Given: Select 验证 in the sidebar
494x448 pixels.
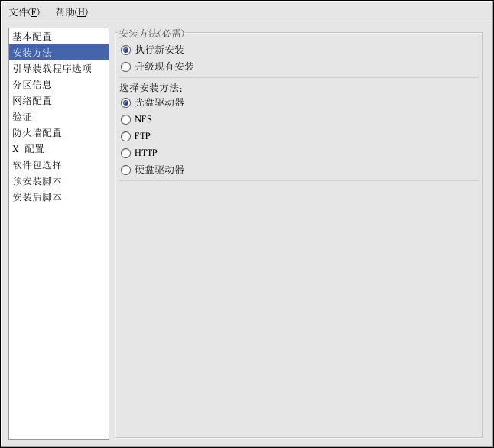Looking at the screenshot, I should [x=59, y=116].
